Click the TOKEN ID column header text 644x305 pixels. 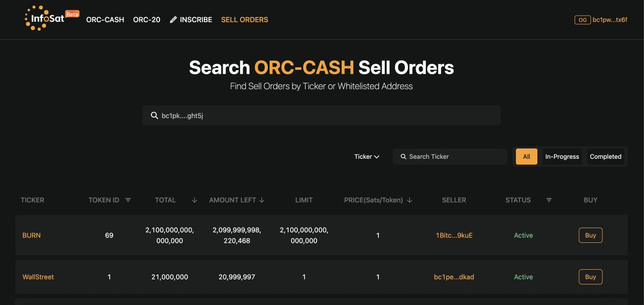[x=104, y=200]
